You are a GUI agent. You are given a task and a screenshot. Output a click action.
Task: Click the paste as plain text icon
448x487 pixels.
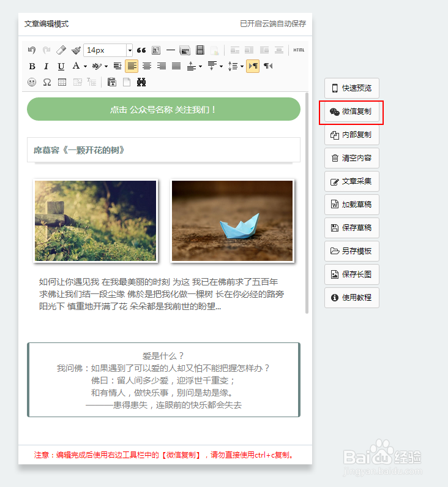click(111, 82)
